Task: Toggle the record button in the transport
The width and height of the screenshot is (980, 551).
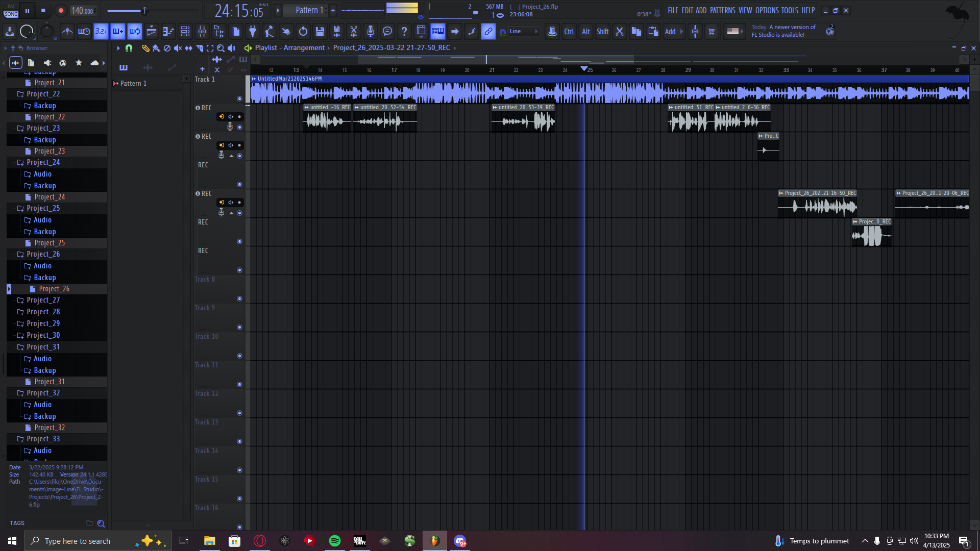Action: click(x=61, y=11)
